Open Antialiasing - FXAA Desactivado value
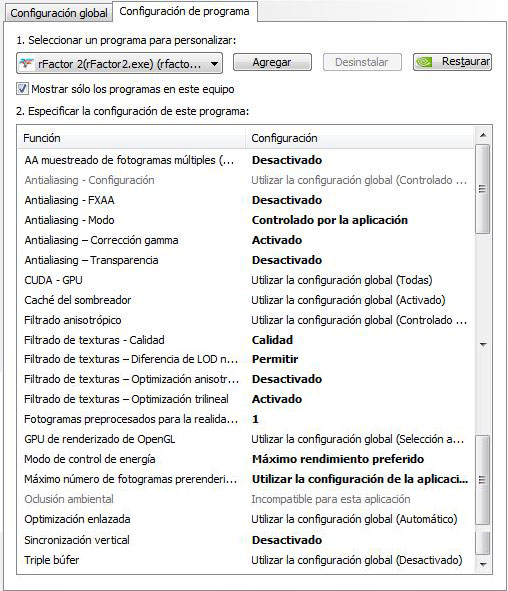 pyautogui.click(x=287, y=200)
